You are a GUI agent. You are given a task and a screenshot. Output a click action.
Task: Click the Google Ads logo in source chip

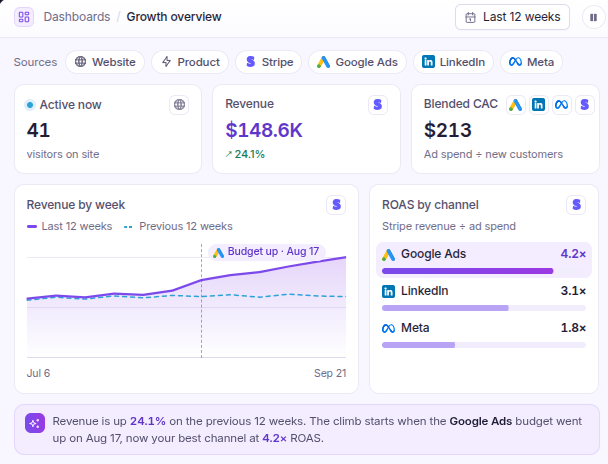[323, 62]
